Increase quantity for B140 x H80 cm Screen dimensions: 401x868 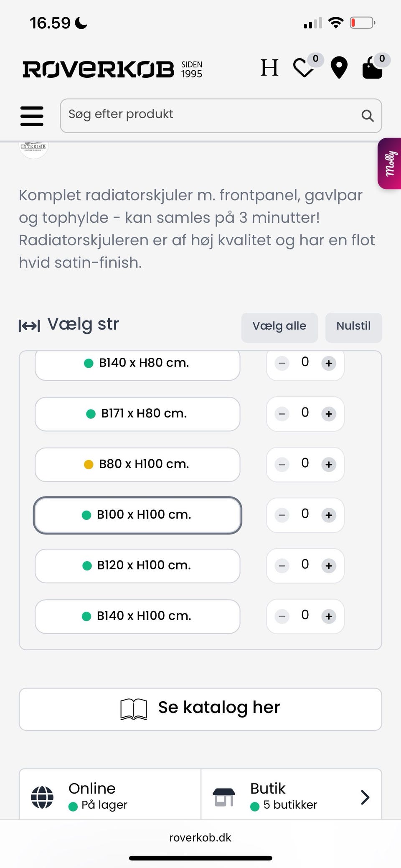tap(329, 364)
